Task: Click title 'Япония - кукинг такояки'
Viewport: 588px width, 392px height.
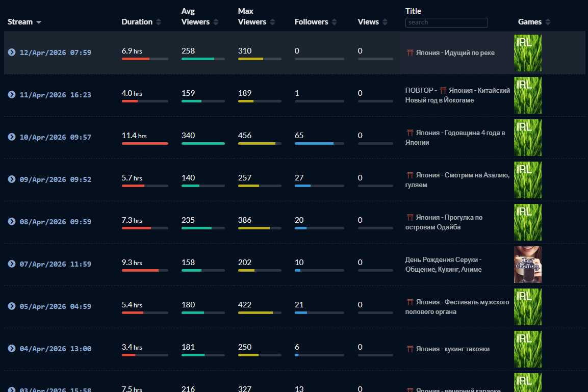Action: tap(448, 349)
